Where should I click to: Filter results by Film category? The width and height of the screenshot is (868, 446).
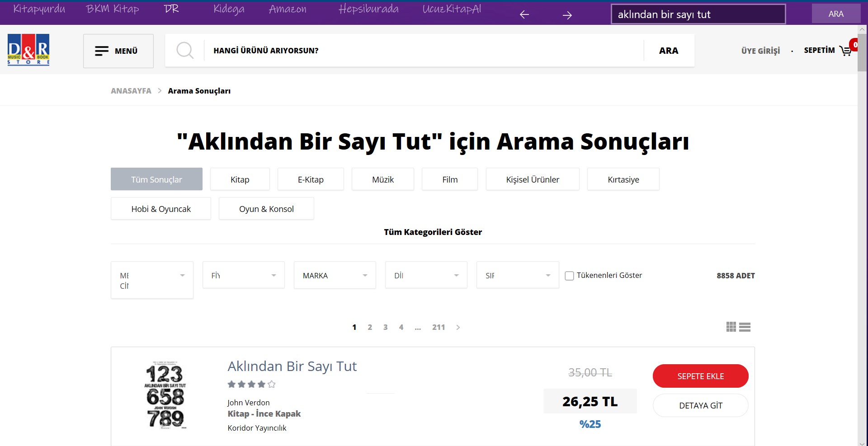(450, 179)
